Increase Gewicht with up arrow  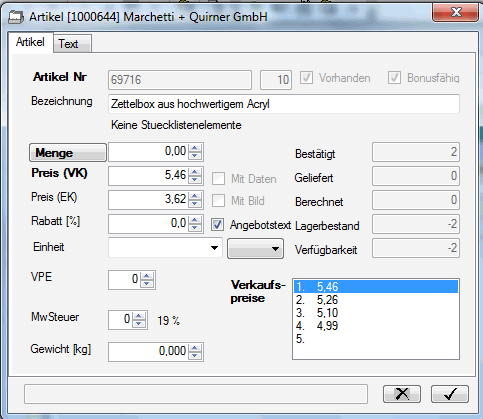point(195,348)
